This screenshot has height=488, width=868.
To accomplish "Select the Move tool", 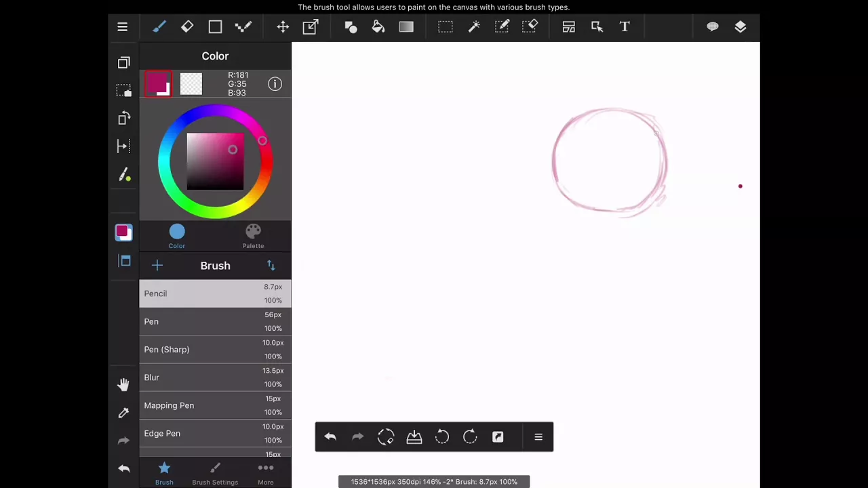I will click(283, 27).
